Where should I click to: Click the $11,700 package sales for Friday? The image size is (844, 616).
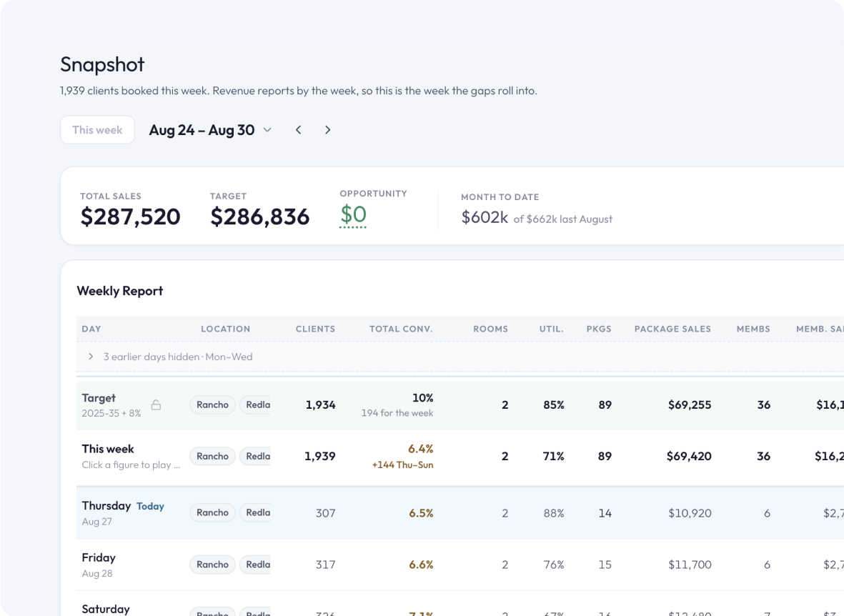(690, 565)
